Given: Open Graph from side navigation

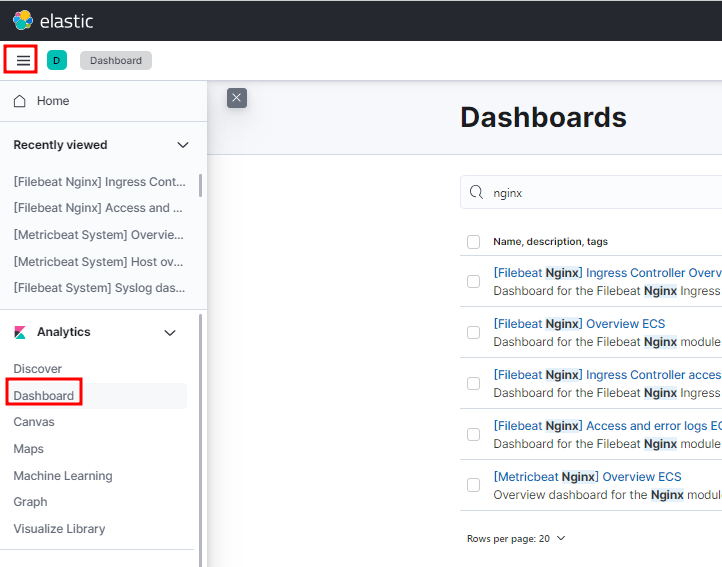Looking at the screenshot, I should coord(30,502).
